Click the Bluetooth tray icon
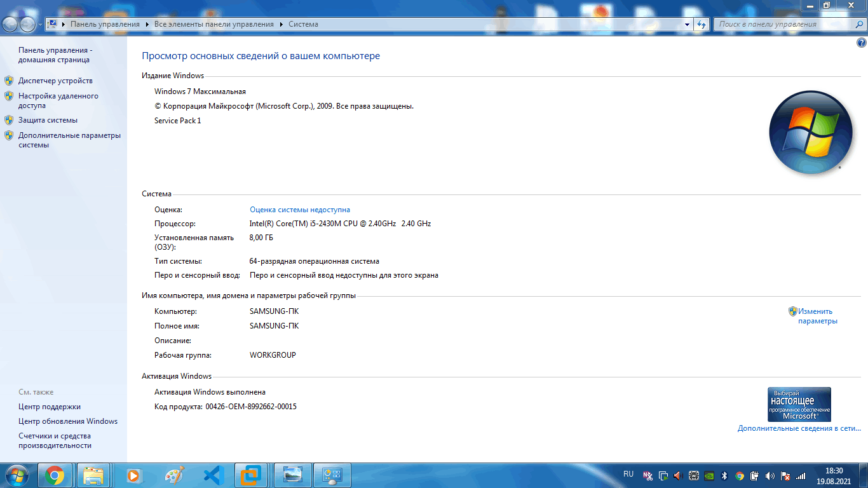The width and height of the screenshot is (868, 488). tap(724, 475)
